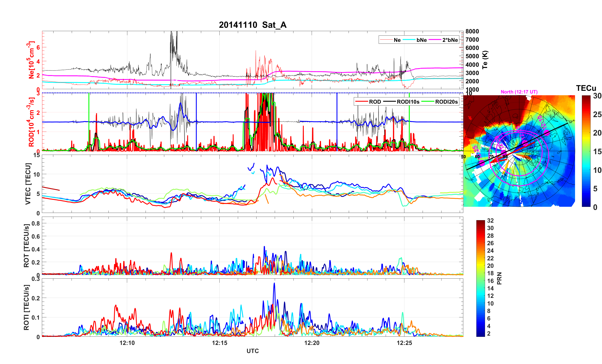Click the '20141110 Sat_A' figure title
602x364 pixels.
pos(253,25)
